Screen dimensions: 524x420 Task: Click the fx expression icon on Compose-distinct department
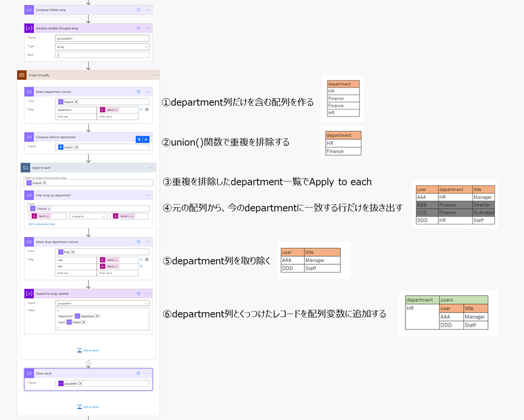(x=145, y=139)
